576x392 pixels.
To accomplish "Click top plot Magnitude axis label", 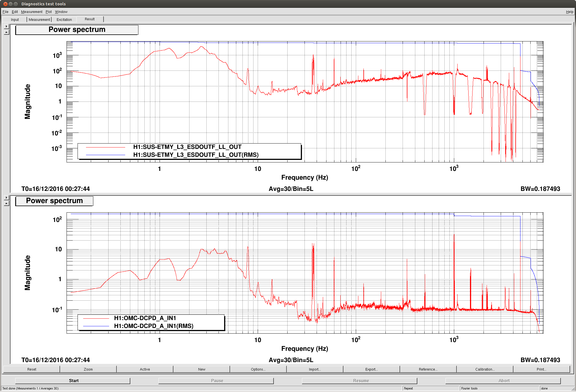I will pyautogui.click(x=27, y=102).
